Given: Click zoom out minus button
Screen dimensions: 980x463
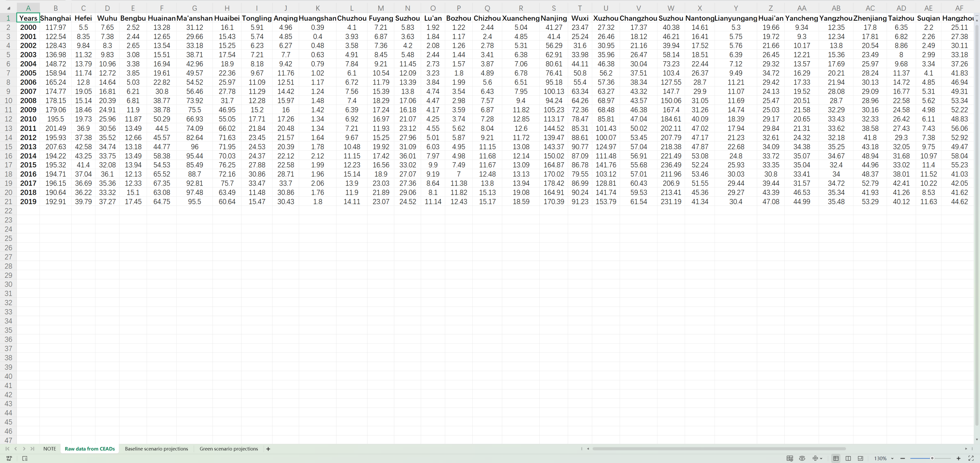Looking at the screenshot, I should tap(903, 458).
